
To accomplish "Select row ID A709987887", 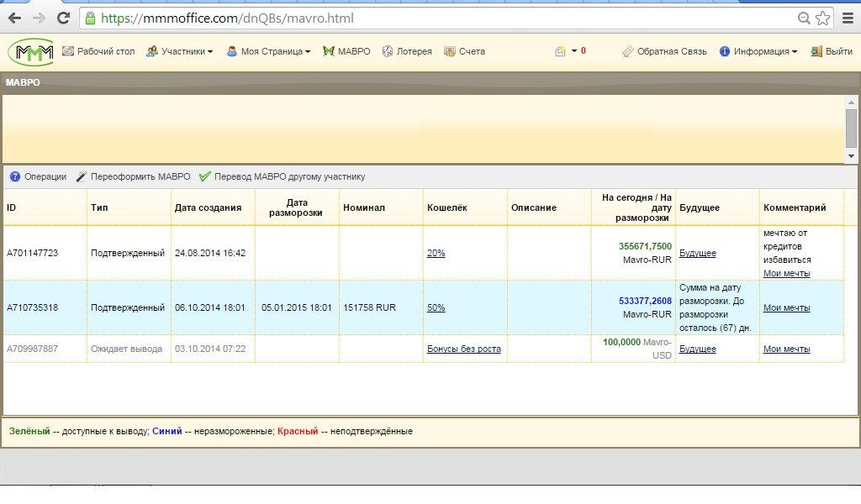I will [33, 349].
